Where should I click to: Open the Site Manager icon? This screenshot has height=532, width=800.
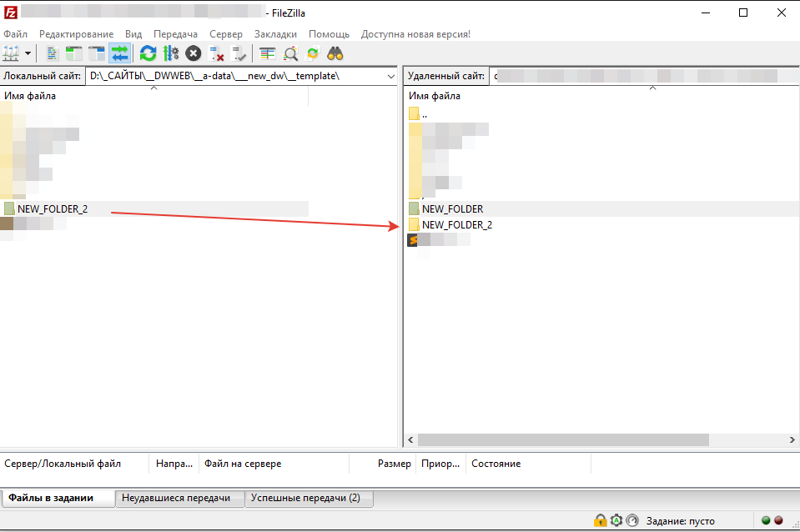pos(11,53)
